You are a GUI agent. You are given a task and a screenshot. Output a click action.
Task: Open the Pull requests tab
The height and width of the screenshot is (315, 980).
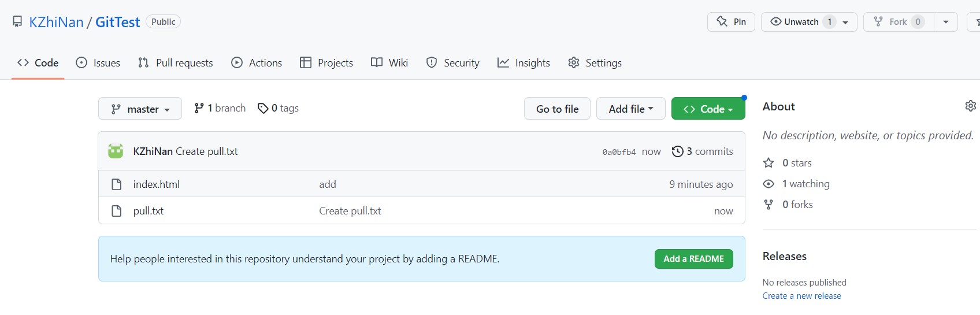click(176, 63)
